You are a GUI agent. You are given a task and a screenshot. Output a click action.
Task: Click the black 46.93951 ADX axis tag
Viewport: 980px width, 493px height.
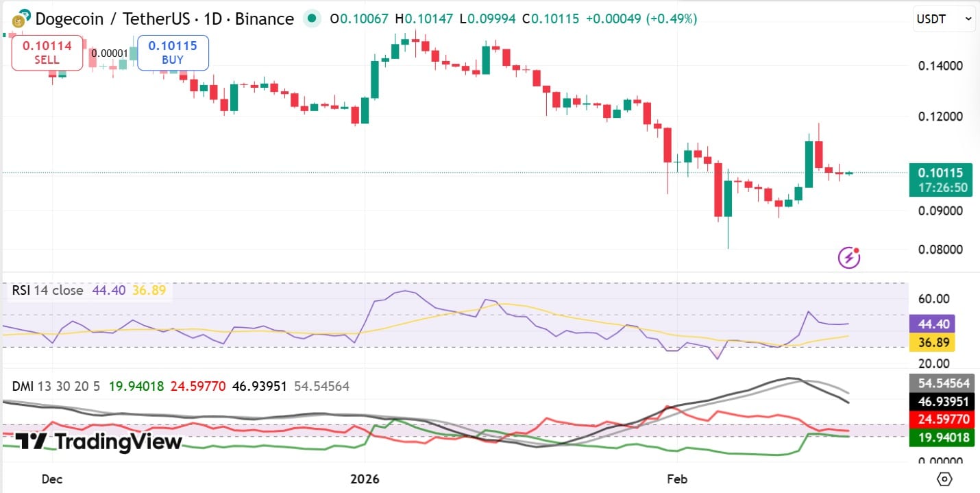942,400
